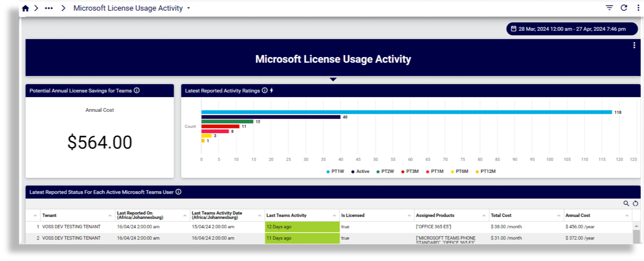The image size is (644, 261).
Task: Open banner widget options menu
Action: click(x=634, y=46)
